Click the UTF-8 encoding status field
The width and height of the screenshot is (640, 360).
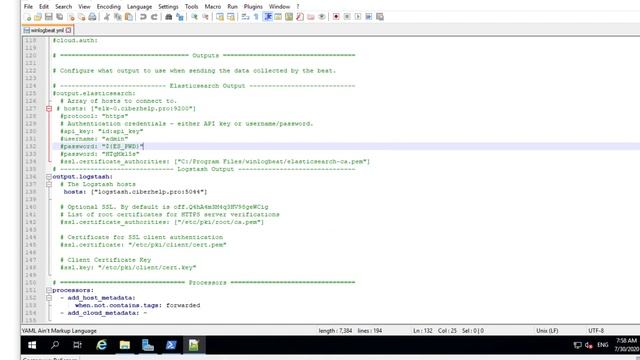pos(596,331)
